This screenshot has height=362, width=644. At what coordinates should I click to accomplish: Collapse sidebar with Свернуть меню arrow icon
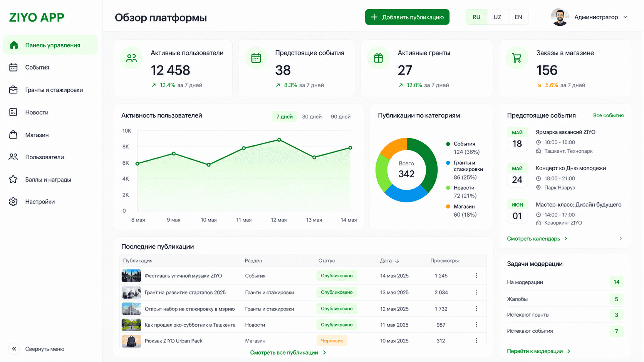pos(14,349)
